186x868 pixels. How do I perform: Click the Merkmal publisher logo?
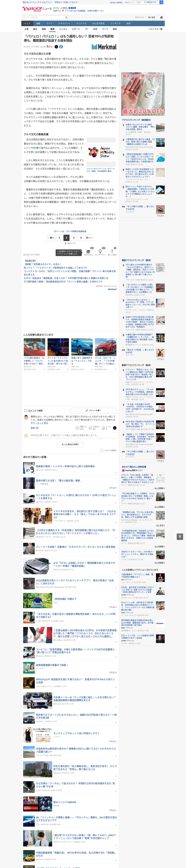click(104, 47)
